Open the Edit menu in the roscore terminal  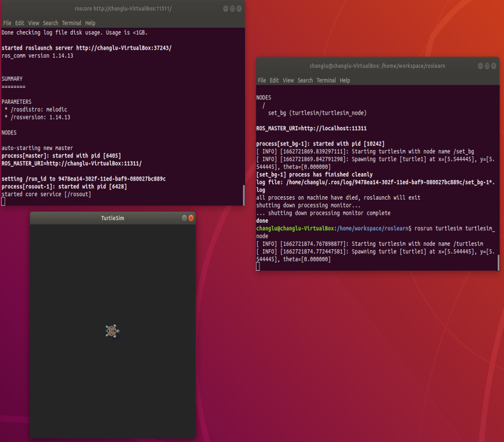click(20, 23)
